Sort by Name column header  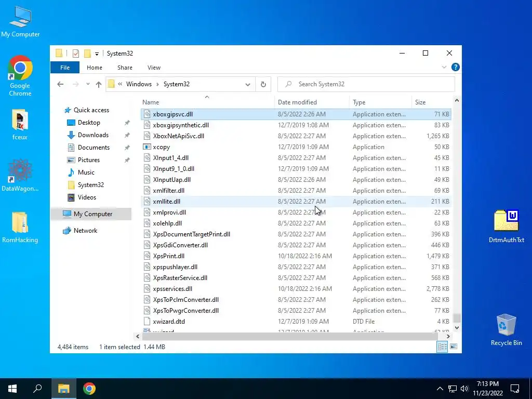[207, 102]
